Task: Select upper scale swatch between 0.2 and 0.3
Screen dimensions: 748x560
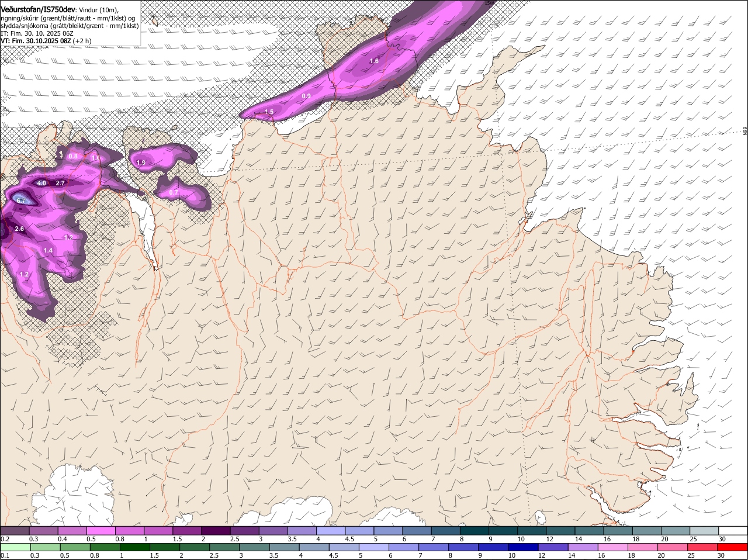Action: pos(15,530)
